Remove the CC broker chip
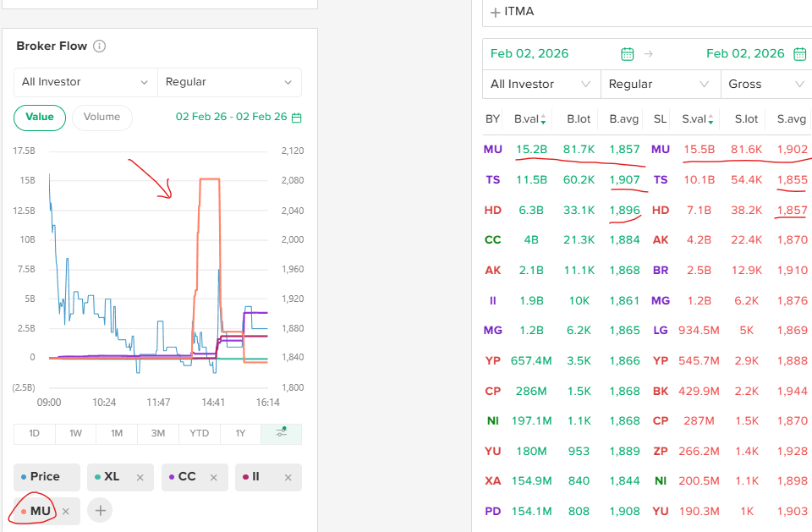This screenshot has width=812, height=532. [x=214, y=478]
